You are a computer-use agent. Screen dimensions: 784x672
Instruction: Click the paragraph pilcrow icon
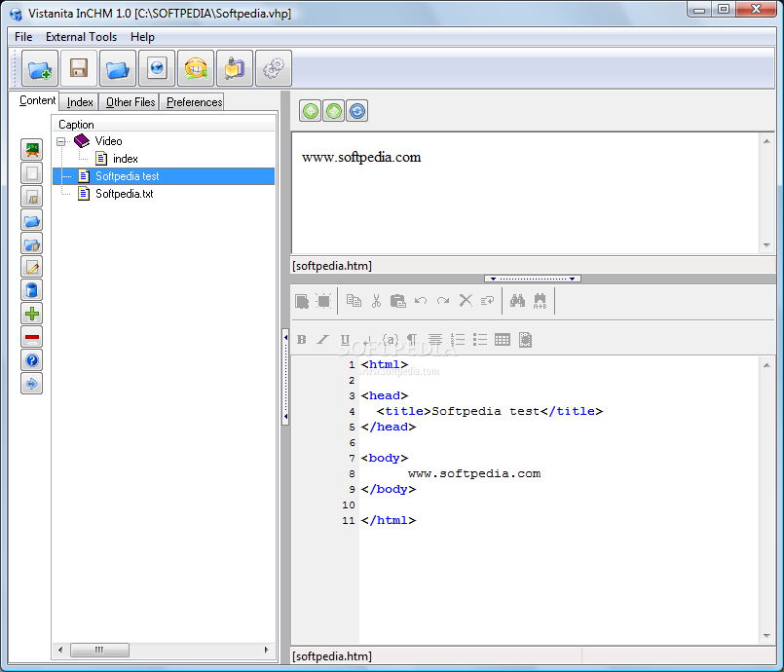412,340
